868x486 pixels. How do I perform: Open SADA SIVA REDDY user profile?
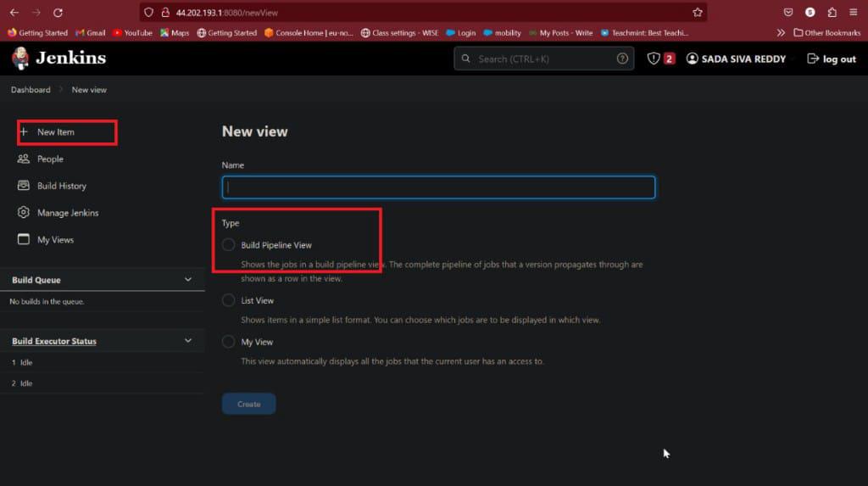736,59
